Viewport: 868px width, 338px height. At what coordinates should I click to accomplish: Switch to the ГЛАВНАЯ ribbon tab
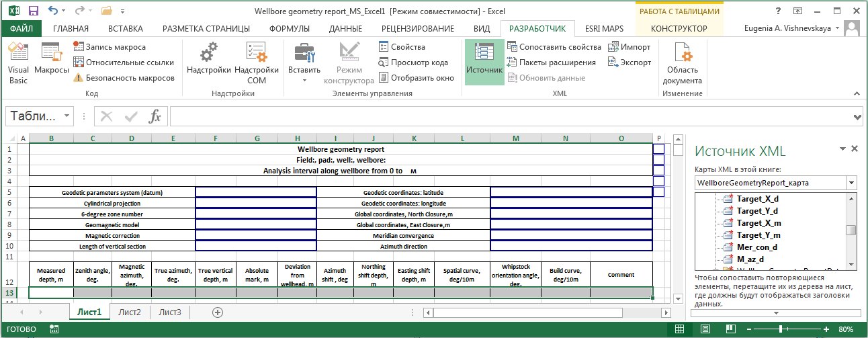(x=71, y=28)
